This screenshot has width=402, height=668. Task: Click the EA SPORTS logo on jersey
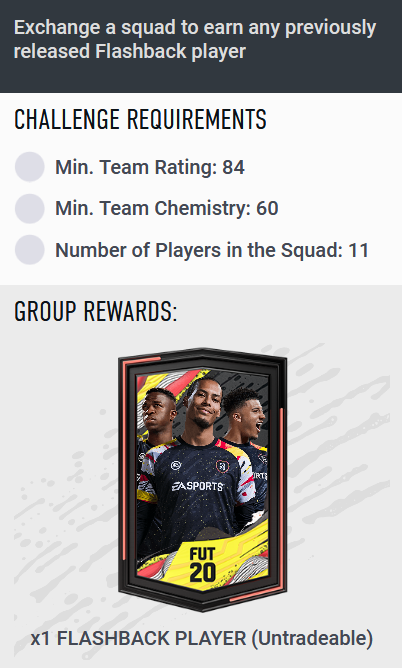[197, 486]
